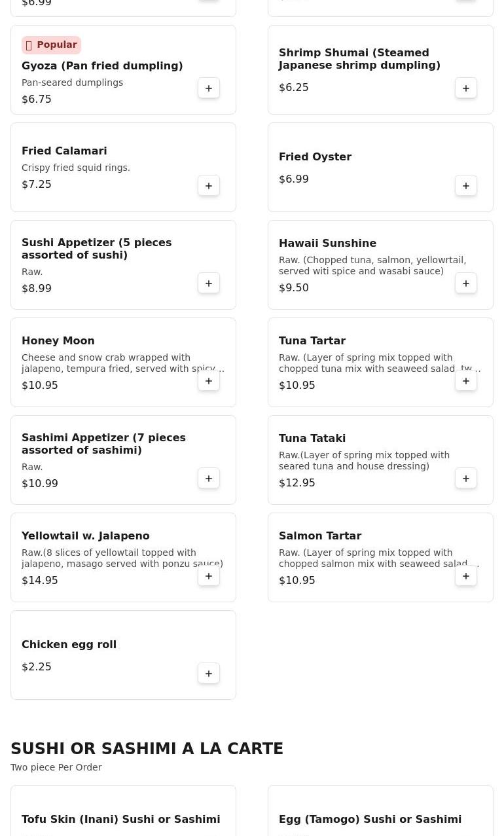This screenshot has height=836, width=504.
Task: Add Shrimp Shumai to the order
Action: [x=466, y=88]
